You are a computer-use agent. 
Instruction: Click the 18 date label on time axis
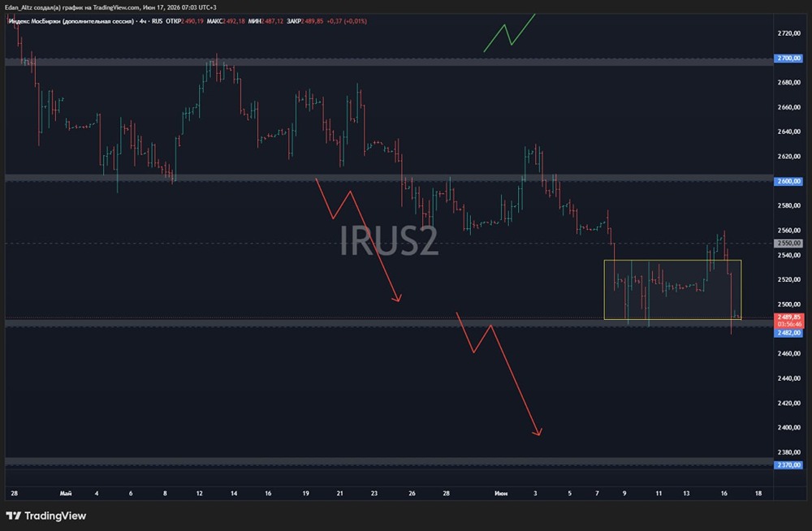click(x=758, y=493)
